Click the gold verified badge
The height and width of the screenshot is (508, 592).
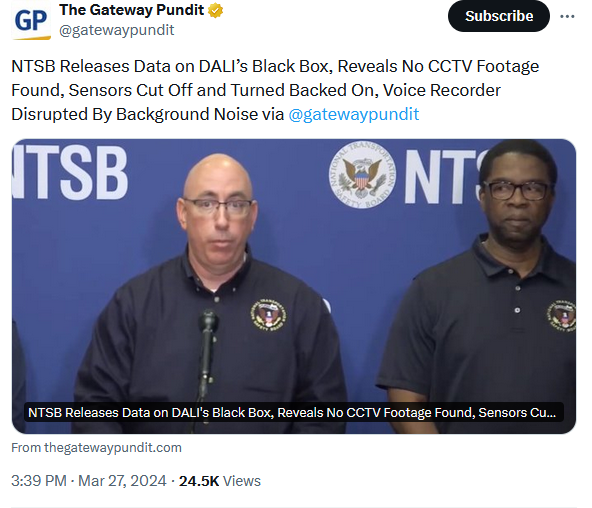(x=215, y=11)
